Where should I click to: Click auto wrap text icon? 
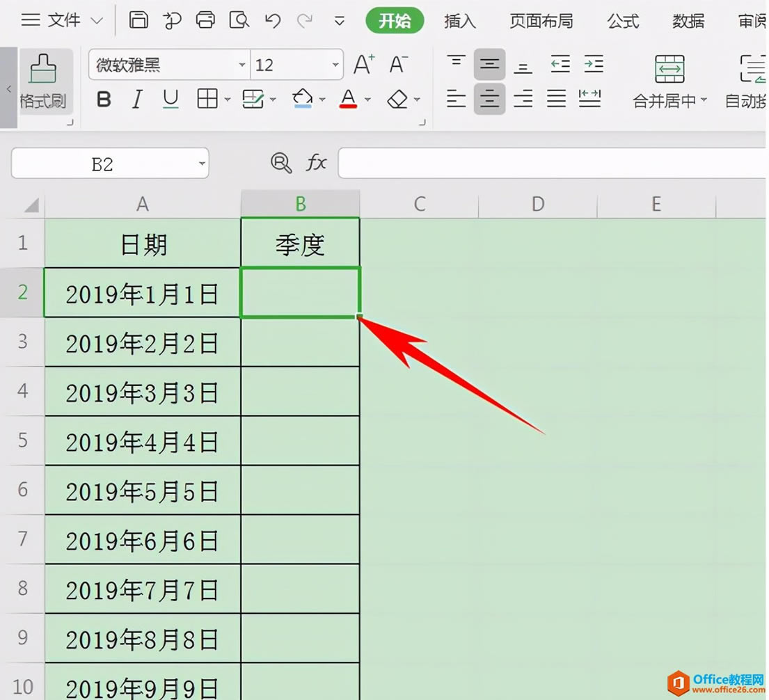pyautogui.click(x=752, y=69)
